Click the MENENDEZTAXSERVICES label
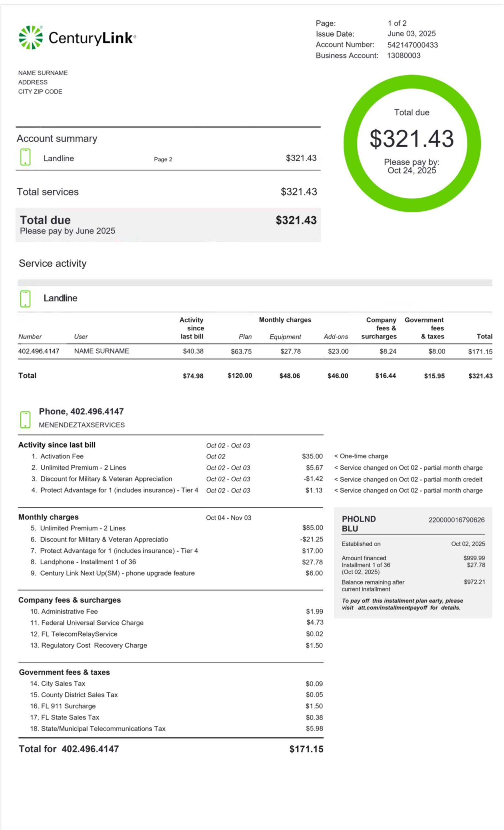 coord(81,425)
